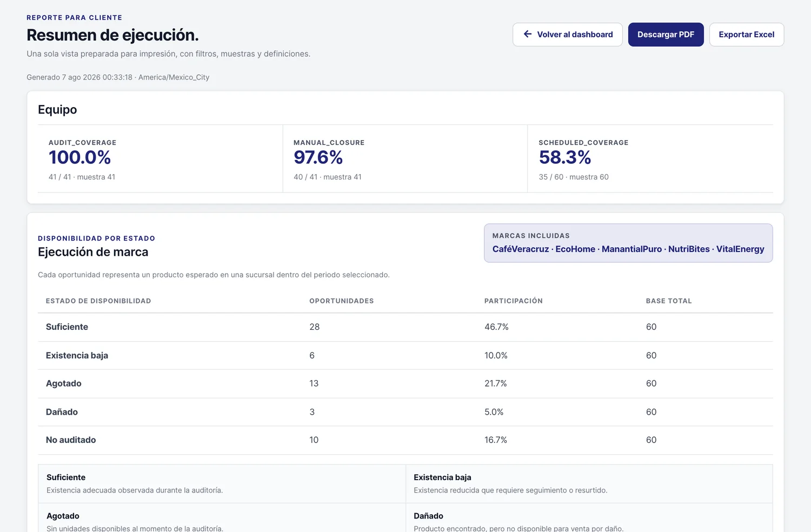Select the Suficiente table row label

coord(67,327)
